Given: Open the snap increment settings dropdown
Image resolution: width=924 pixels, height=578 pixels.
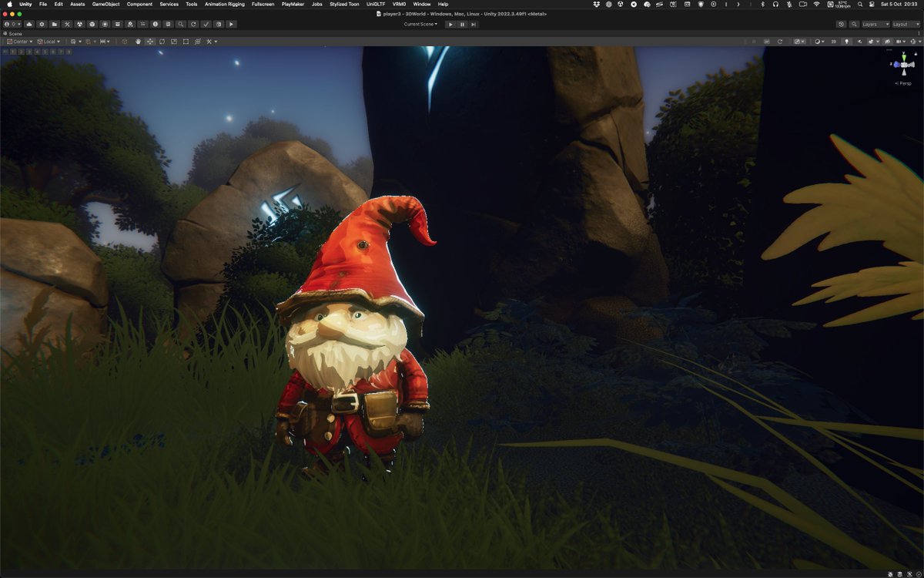Looking at the screenshot, I should [x=105, y=42].
